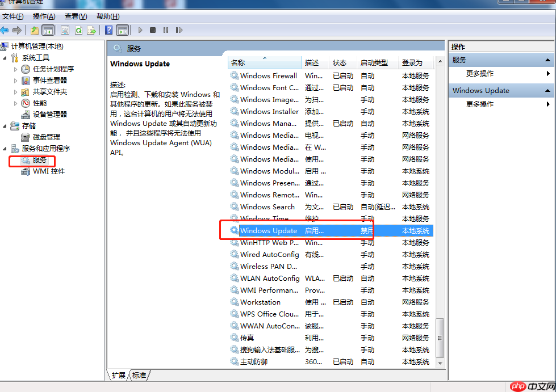Open the 操作(A) menu
This screenshot has width=556, height=392.
[x=44, y=16]
